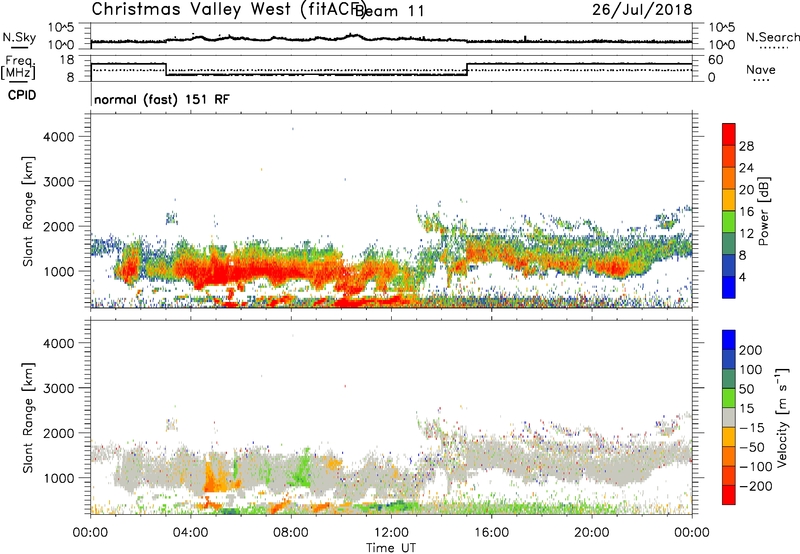Click the 'CPID' label

click(x=22, y=95)
